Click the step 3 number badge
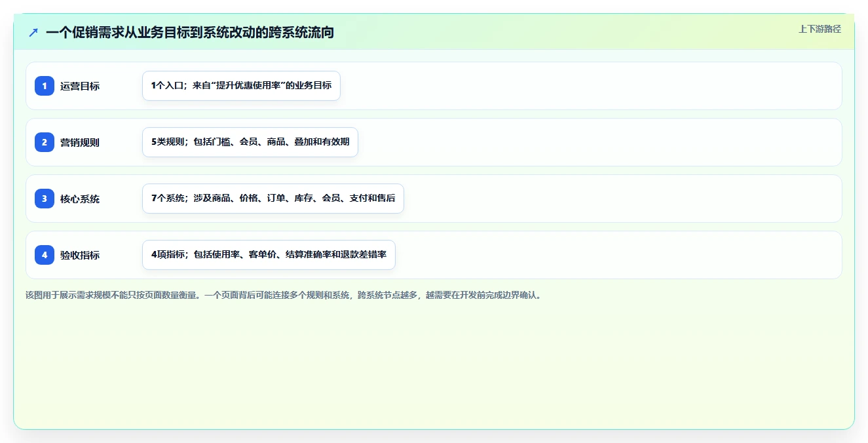Viewport: 868px width, 443px height. [45, 199]
